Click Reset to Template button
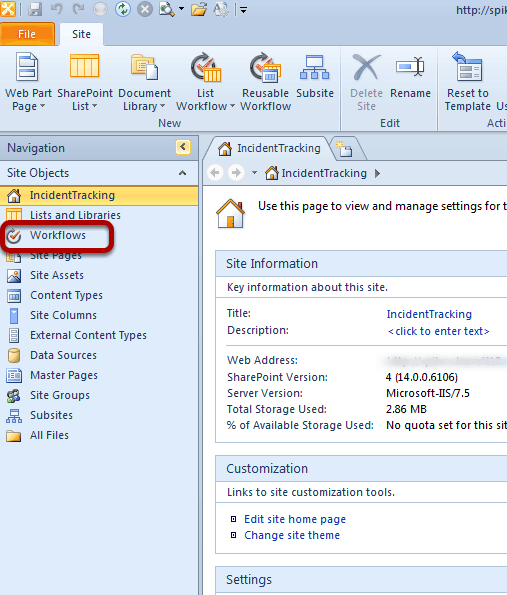 (x=467, y=82)
